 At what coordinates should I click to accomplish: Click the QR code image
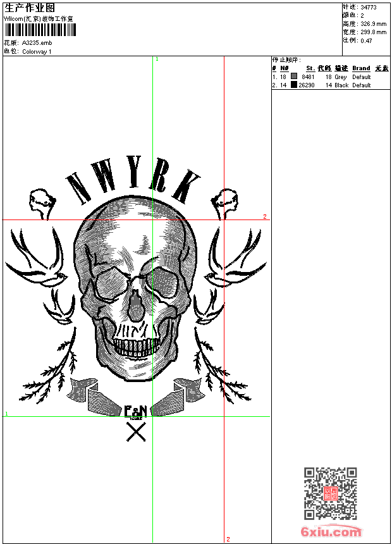coord(331,493)
